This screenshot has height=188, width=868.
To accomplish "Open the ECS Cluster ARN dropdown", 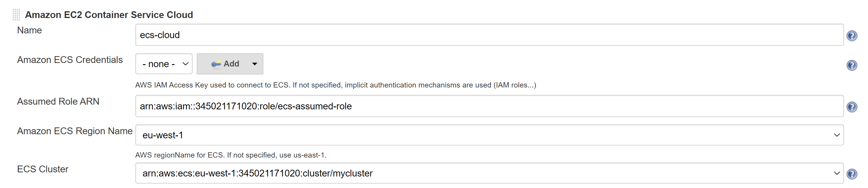I will pos(489,173).
